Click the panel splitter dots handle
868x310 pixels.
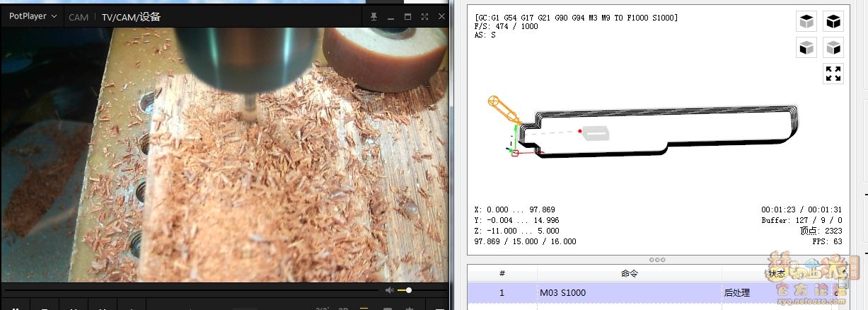coord(657,260)
